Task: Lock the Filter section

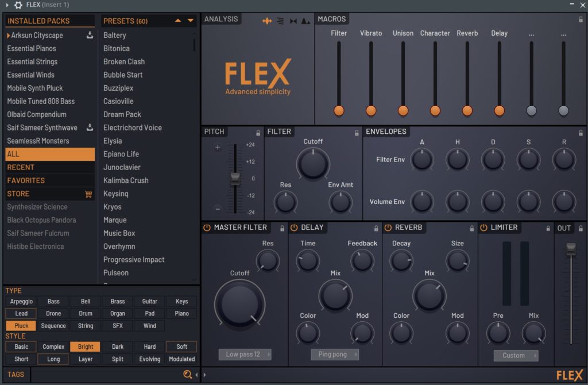Action: point(357,133)
